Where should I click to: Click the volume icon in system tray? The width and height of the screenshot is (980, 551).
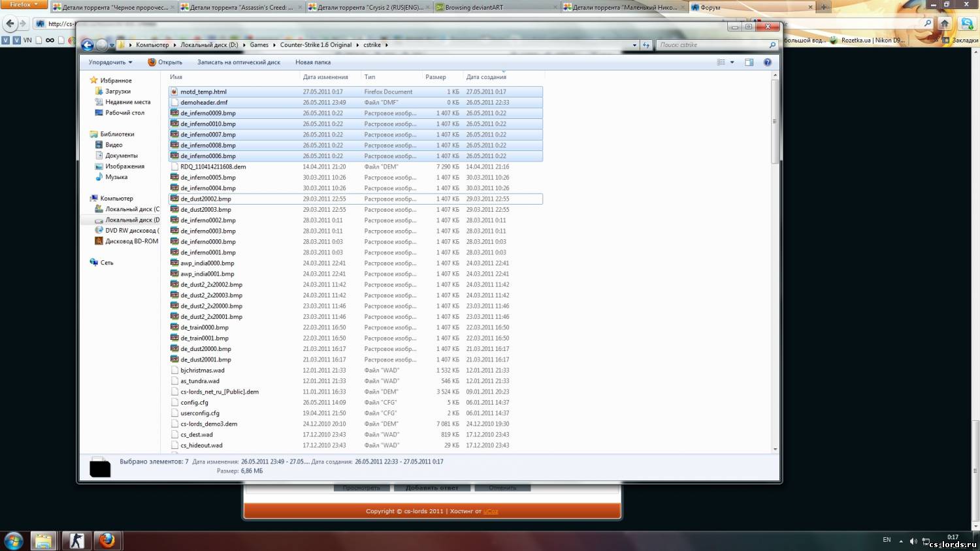pyautogui.click(x=913, y=541)
